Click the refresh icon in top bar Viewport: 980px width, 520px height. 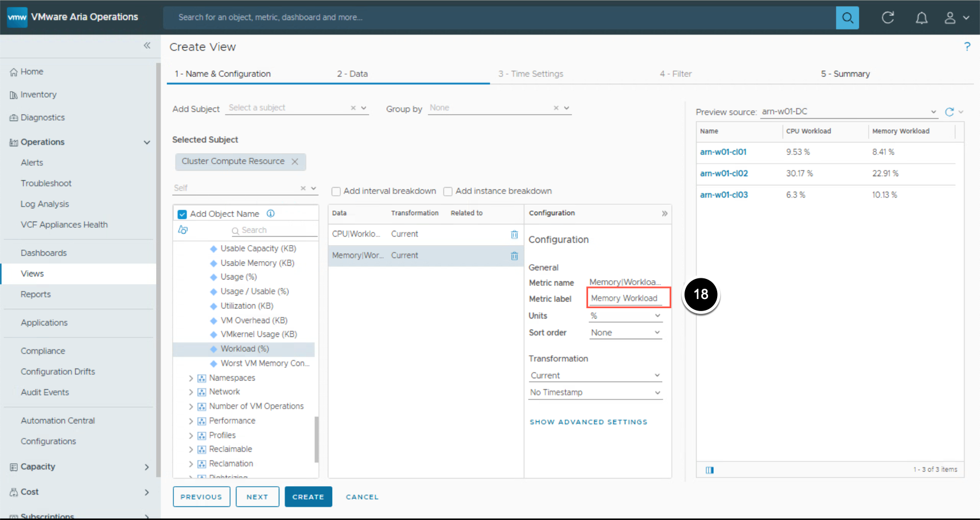(x=888, y=18)
